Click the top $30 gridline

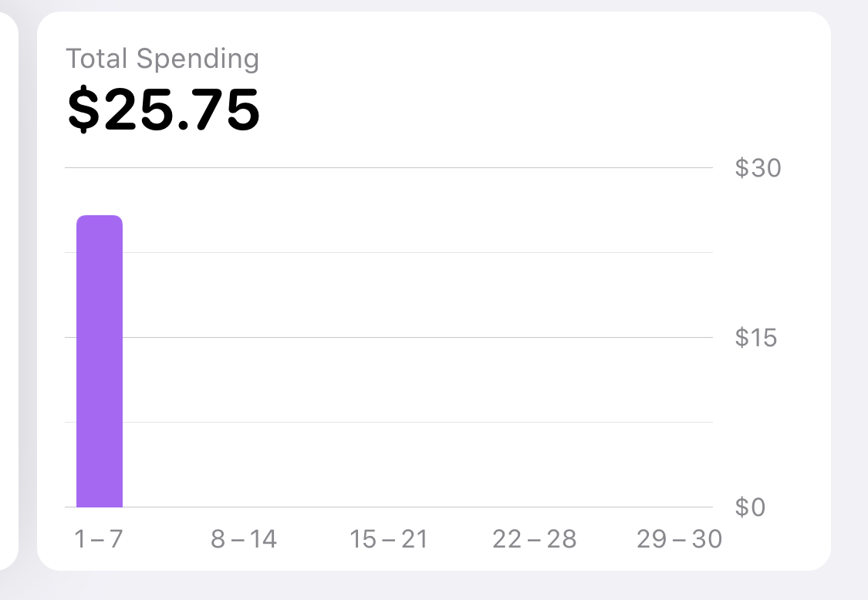click(x=389, y=167)
